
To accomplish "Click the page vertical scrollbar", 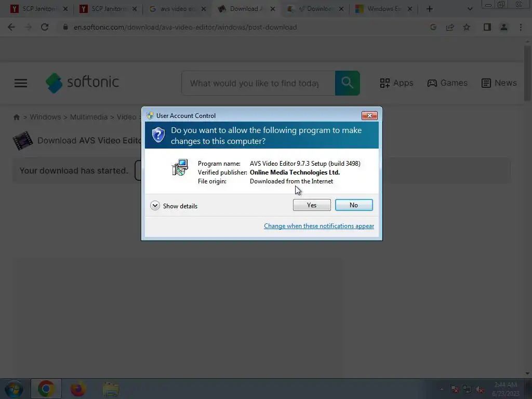I will point(527,73).
